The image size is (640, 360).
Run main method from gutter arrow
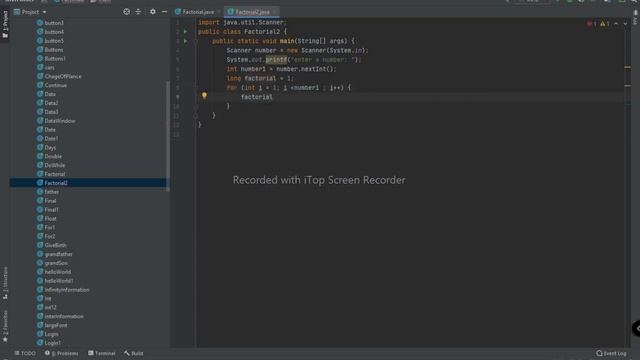[x=185, y=41]
